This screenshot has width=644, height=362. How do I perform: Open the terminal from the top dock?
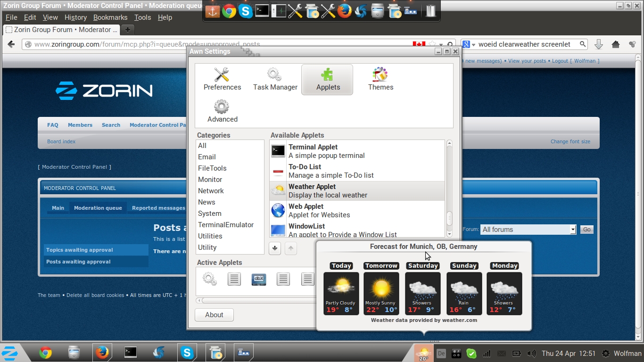[x=262, y=11]
